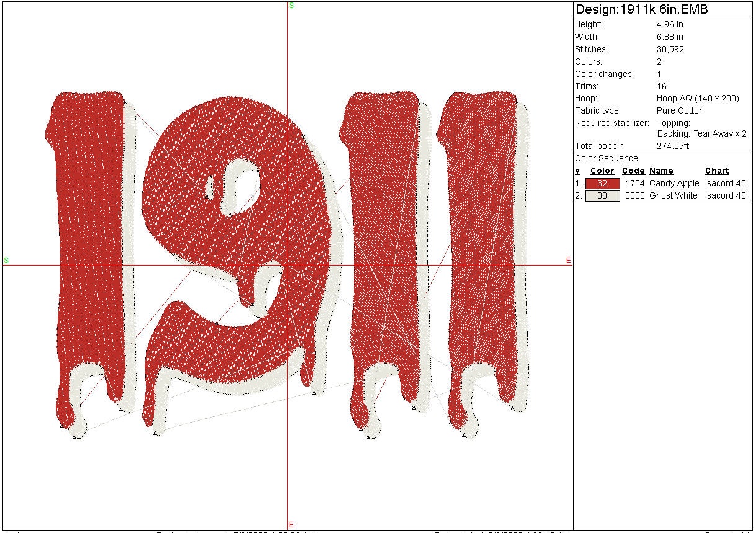The height and width of the screenshot is (533, 756).
Task: Click the Hoop AQ (140 x 200) value
Action: 698,99
